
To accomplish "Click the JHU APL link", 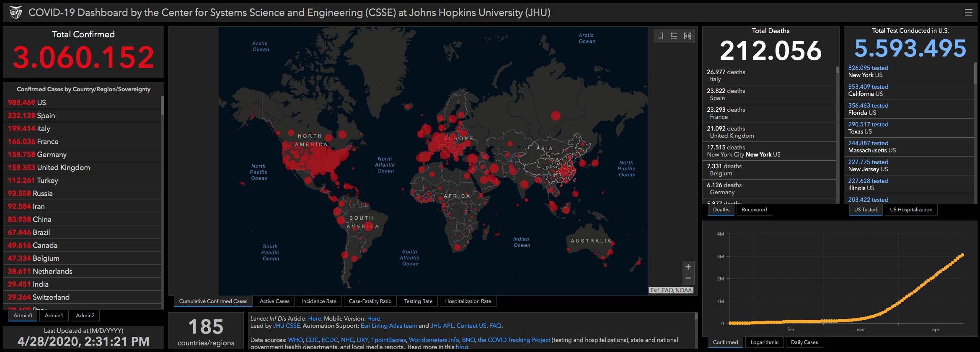I will point(442,326).
